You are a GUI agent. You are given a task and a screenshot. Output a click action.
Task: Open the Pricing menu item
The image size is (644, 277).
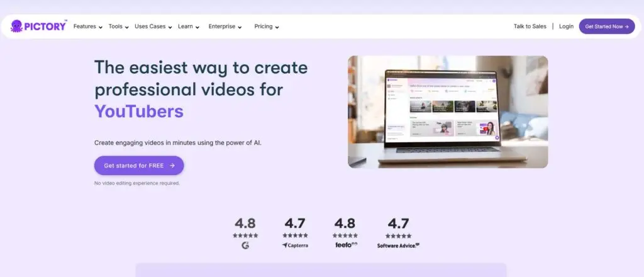(267, 26)
